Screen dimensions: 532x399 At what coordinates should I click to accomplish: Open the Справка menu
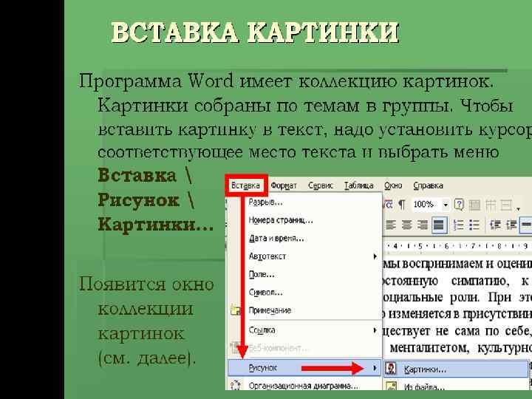coord(428,185)
